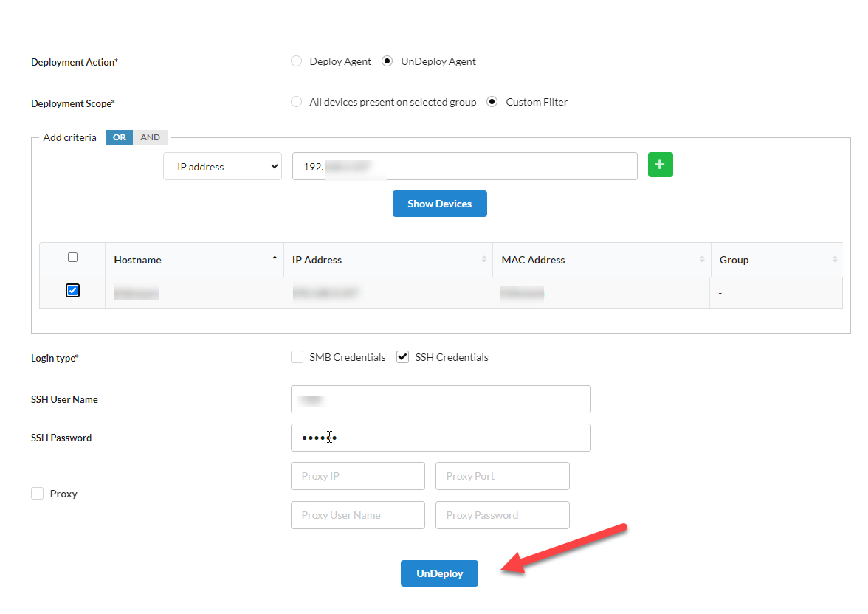Toggle the select-all checkbox in table header
Screen dimensions: 868x614
coord(72,257)
